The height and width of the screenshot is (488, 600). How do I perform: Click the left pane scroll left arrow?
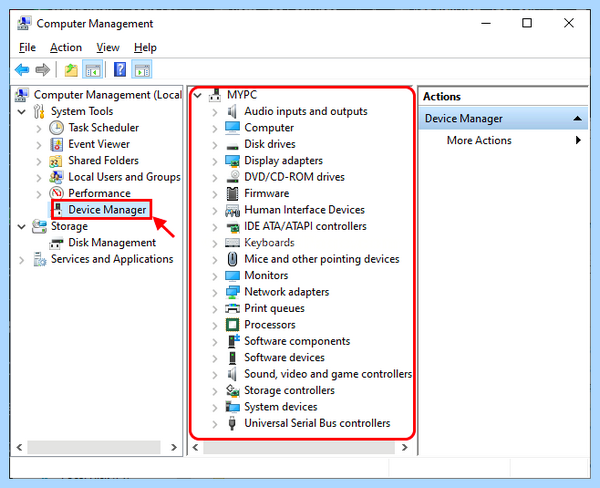[19, 447]
